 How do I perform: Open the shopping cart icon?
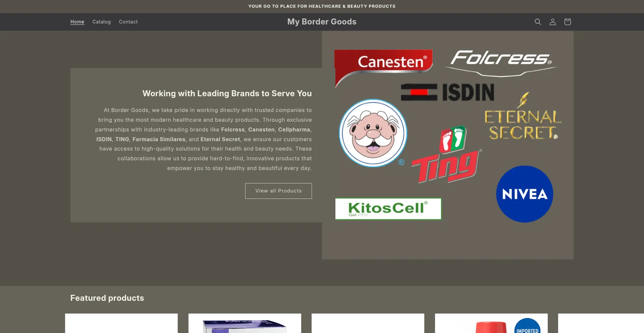[x=567, y=22]
